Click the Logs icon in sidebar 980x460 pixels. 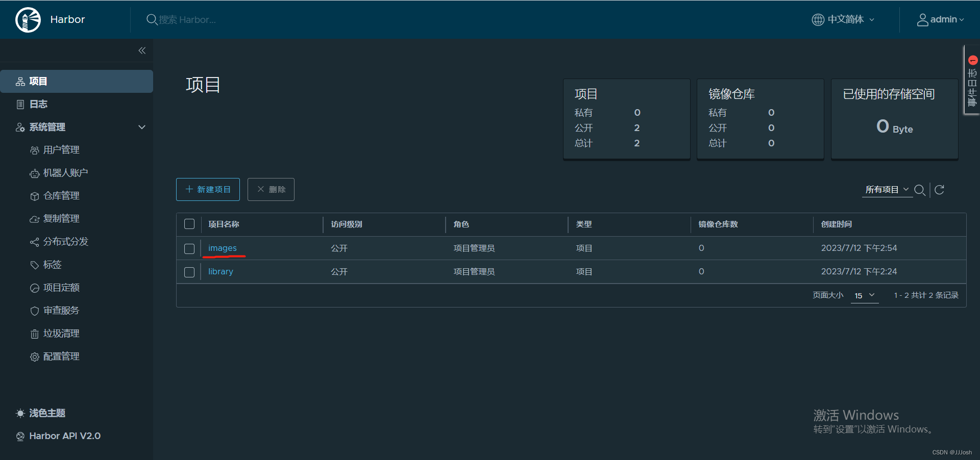[20, 105]
